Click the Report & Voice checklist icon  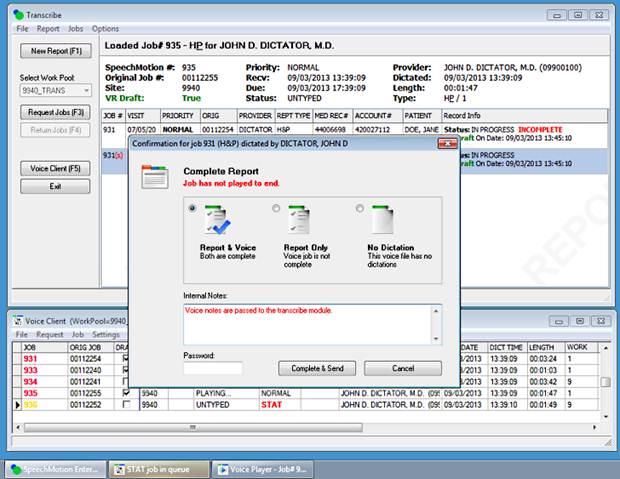point(218,222)
